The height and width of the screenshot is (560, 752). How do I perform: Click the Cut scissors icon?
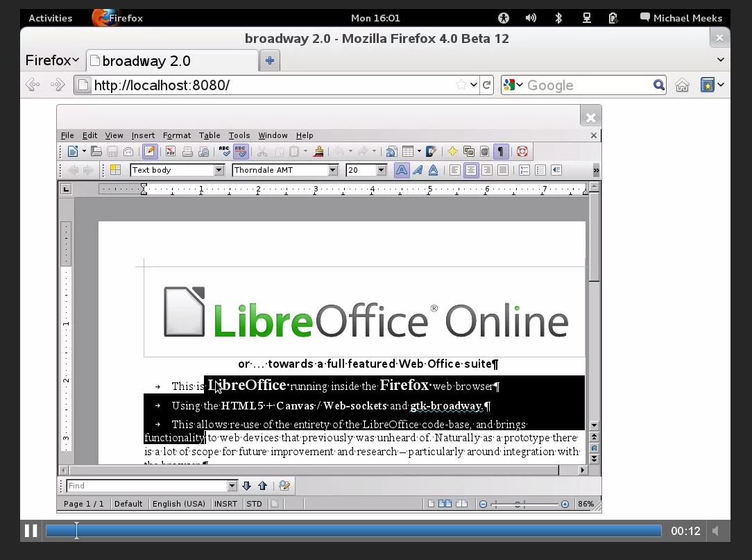(262, 152)
